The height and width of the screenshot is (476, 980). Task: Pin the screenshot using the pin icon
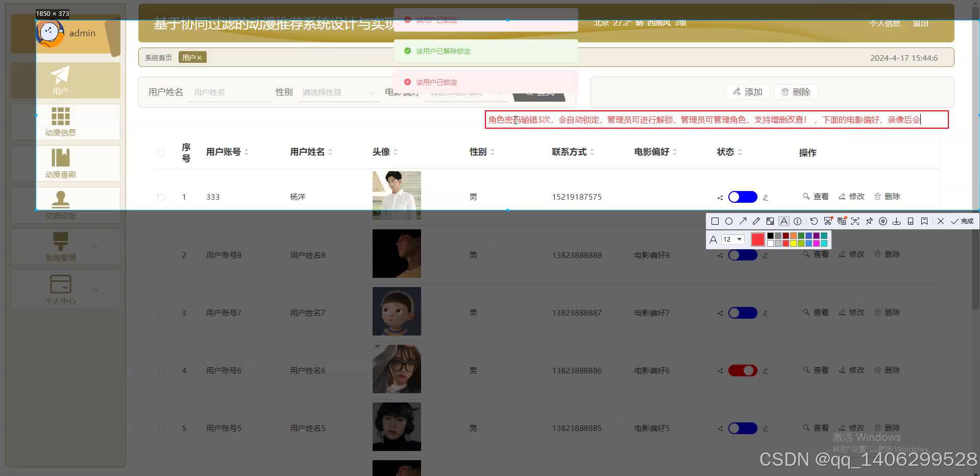pos(869,221)
